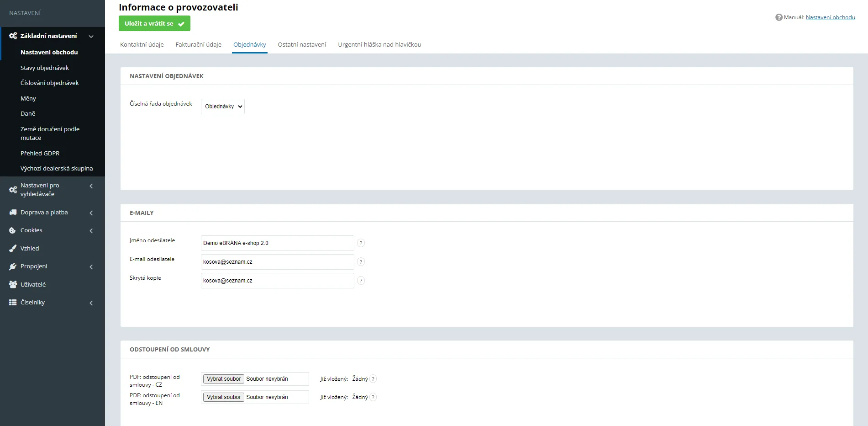Expand the Doprava a platba submenu arrow

coord(91,213)
